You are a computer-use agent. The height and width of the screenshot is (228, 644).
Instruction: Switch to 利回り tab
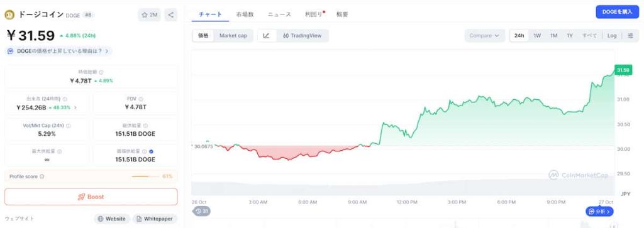(314, 14)
